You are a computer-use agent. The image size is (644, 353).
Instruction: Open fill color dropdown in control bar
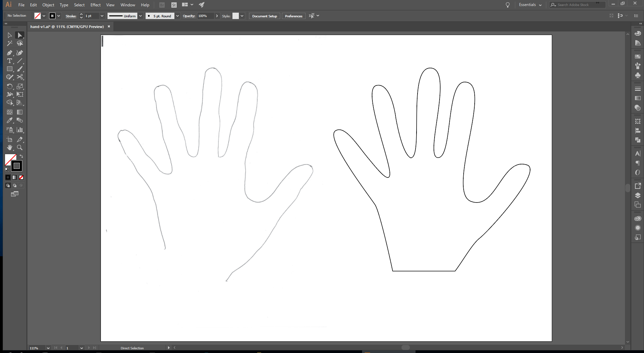click(x=44, y=16)
